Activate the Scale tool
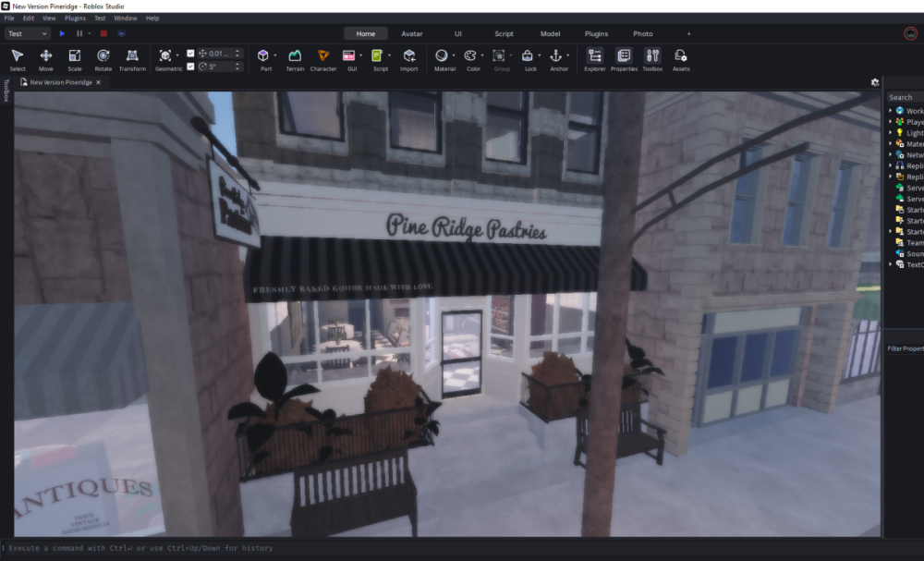924x561 pixels. [x=75, y=59]
